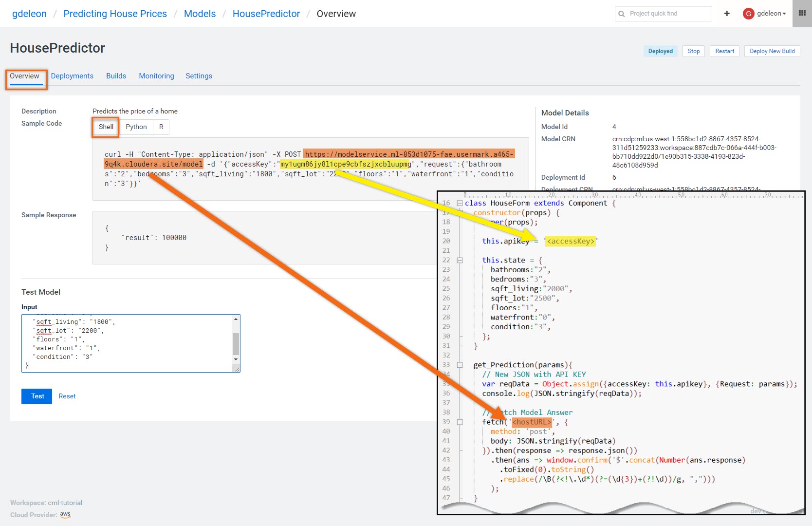This screenshot has width=812, height=526.
Task: Click the scroll down arrow in input box
Action: tap(236, 359)
